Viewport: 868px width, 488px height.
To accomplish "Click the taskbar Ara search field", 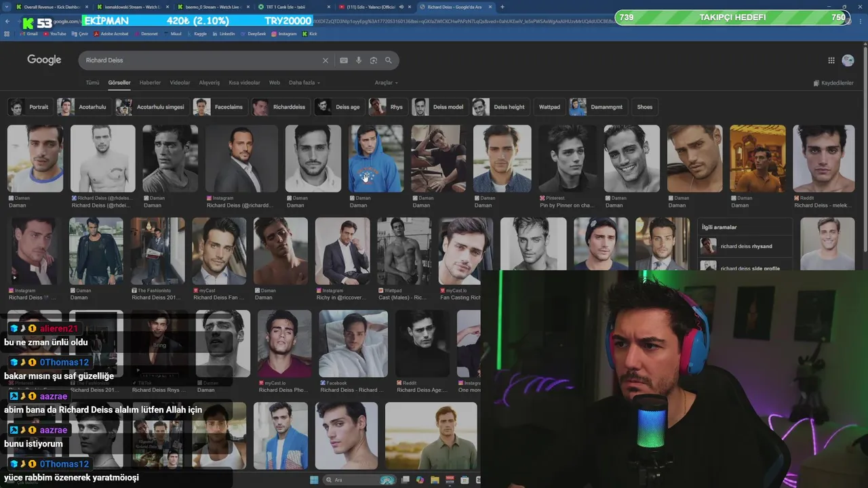I will click(x=359, y=480).
